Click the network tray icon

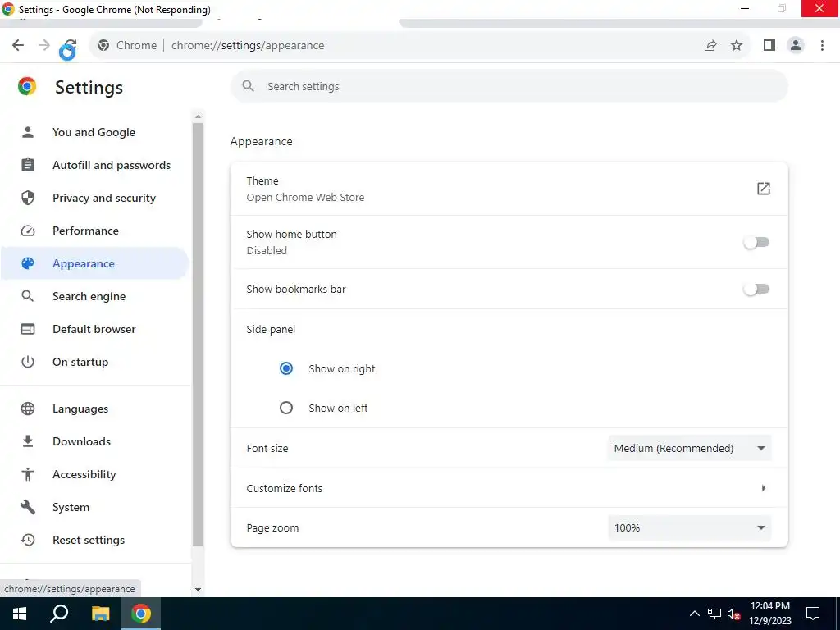click(x=714, y=614)
